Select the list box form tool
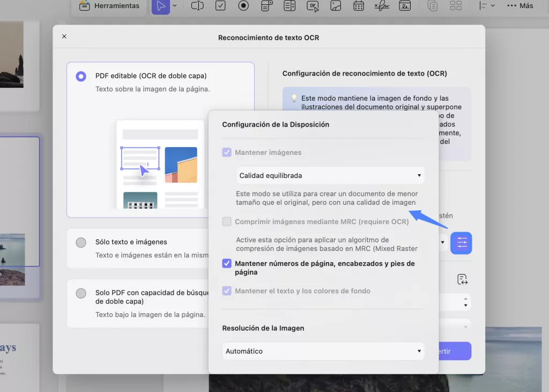 (290, 5)
